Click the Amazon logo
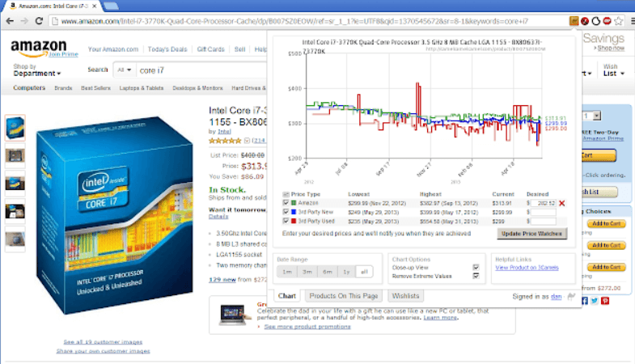The image size is (635, 364). pos(39,49)
